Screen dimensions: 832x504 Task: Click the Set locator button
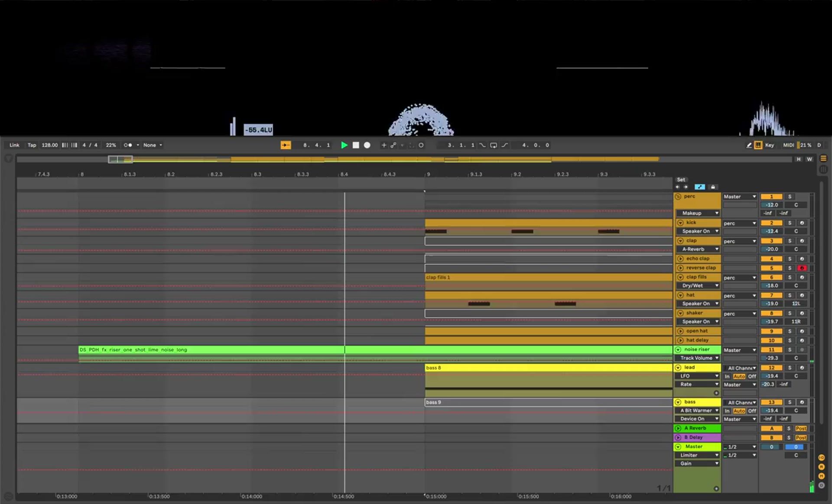coord(681,179)
